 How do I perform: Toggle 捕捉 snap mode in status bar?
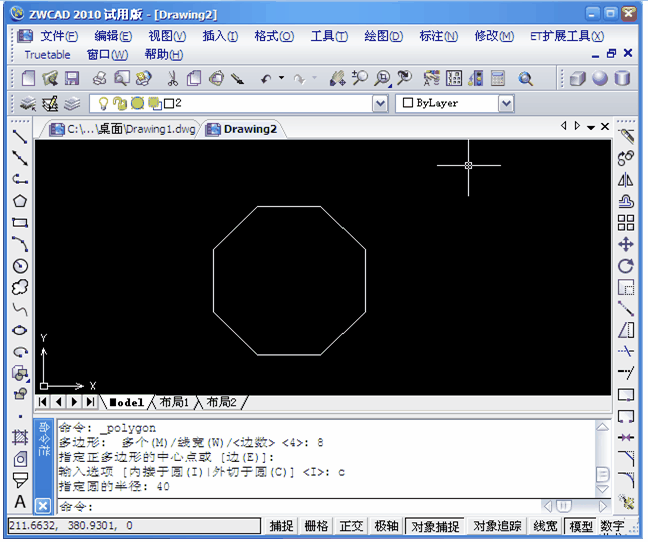tap(281, 525)
